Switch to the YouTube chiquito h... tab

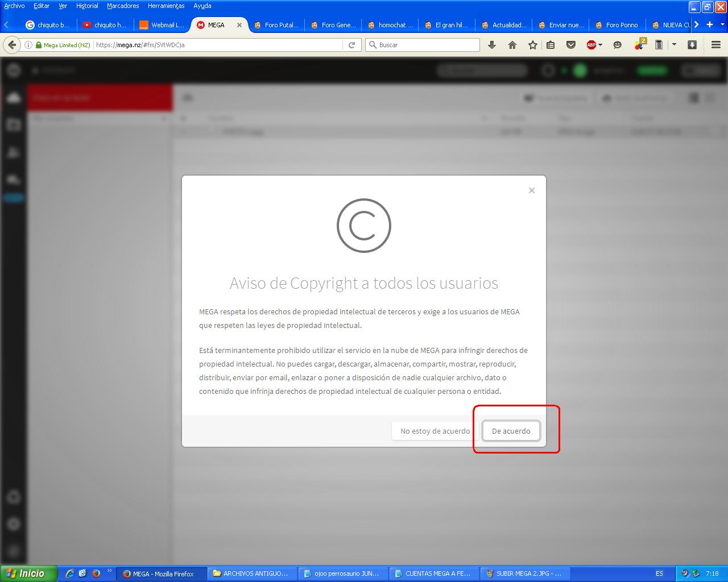click(x=105, y=25)
